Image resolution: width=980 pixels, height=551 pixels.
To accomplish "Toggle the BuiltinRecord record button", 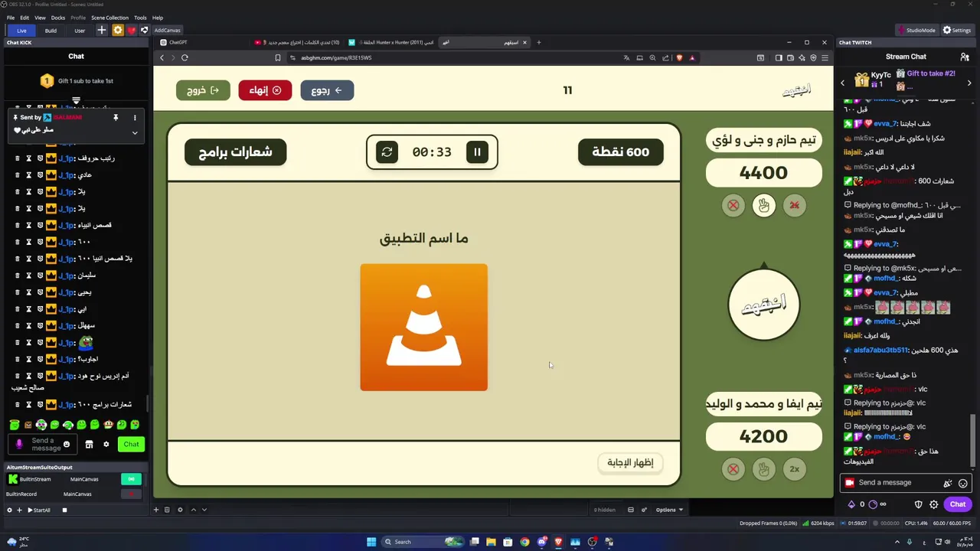I will (x=131, y=494).
